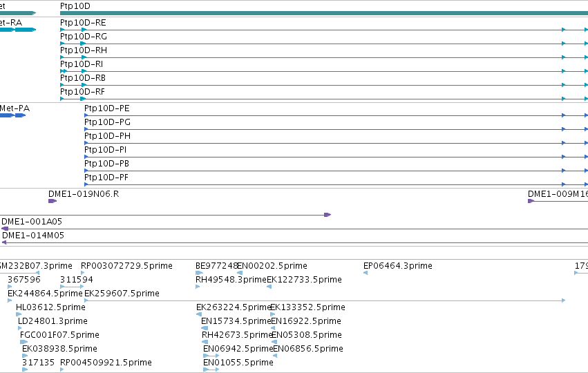This screenshot has width=588, height=373.
Task: Select the EN05308.5prime EST label
Action: click(307, 335)
